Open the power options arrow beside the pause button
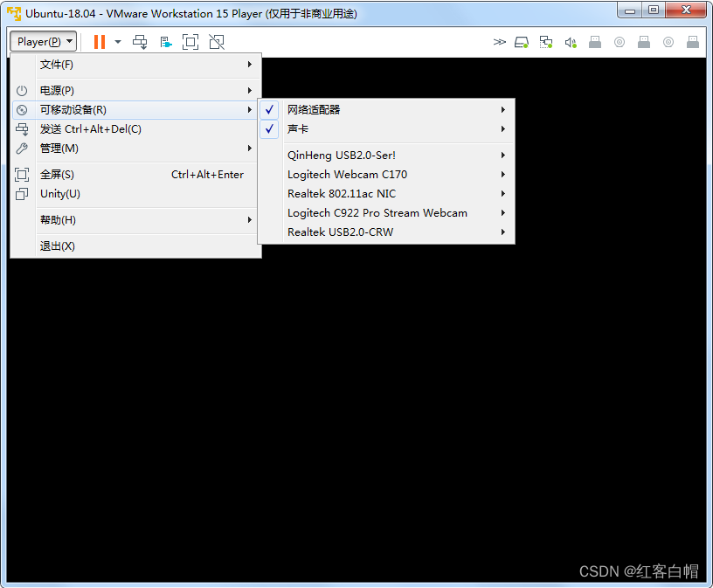 coord(118,42)
